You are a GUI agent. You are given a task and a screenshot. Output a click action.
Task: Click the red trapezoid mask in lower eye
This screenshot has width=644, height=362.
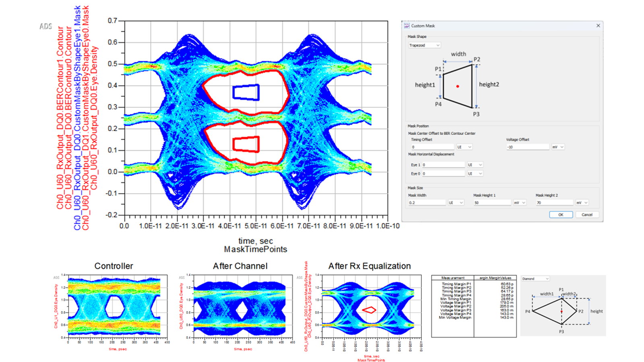click(x=246, y=144)
